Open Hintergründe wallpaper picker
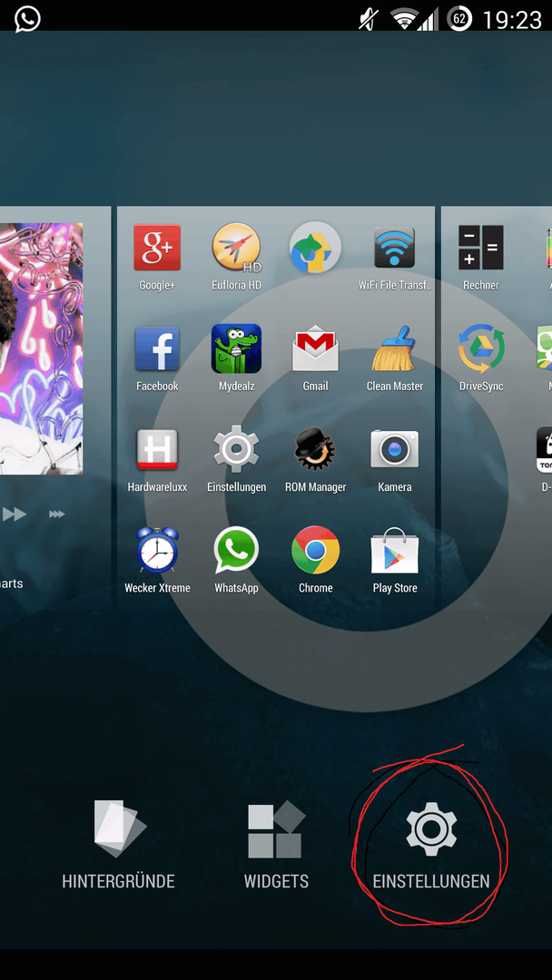Viewport: 552px width, 980px height. (118, 845)
